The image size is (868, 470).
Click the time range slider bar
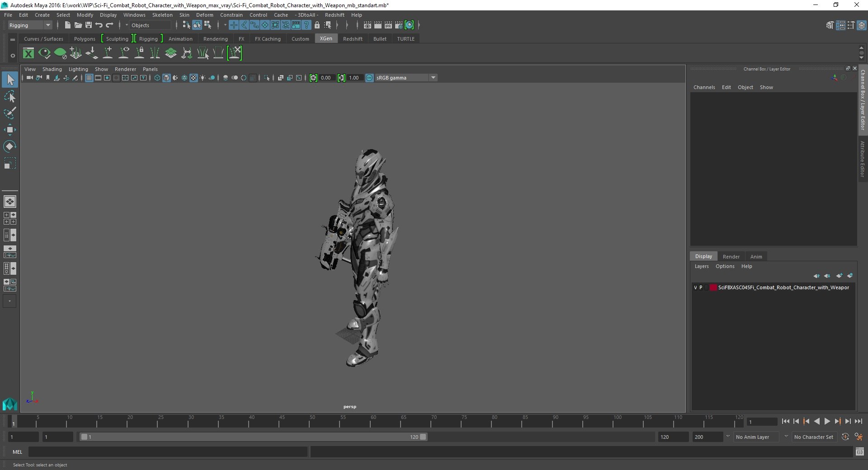point(253,437)
